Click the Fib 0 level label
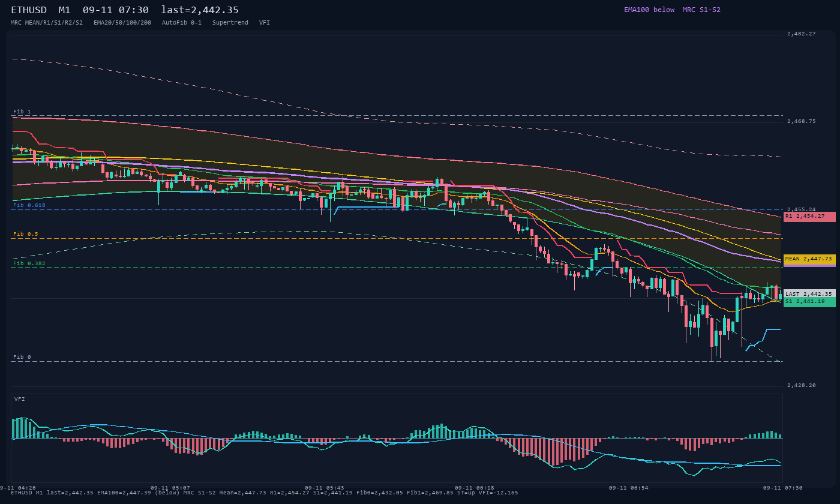Viewport: 840px width, 504px height. click(x=22, y=357)
